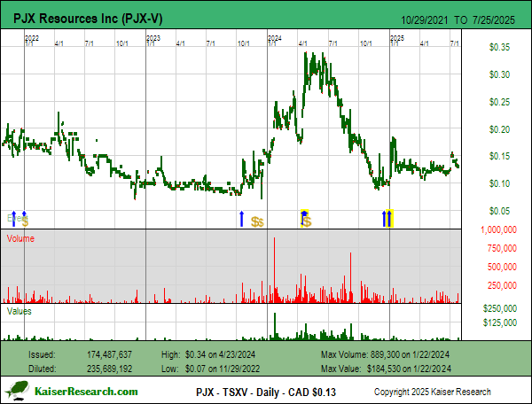Image resolution: width=532 pixels, height=404 pixels.
Task: Click the $0.30 price axis label
Action: click(499, 74)
